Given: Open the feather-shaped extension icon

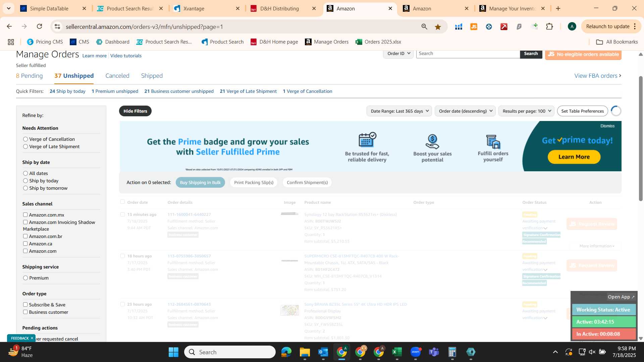Looking at the screenshot, I should pyautogui.click(x=519, y=26).
